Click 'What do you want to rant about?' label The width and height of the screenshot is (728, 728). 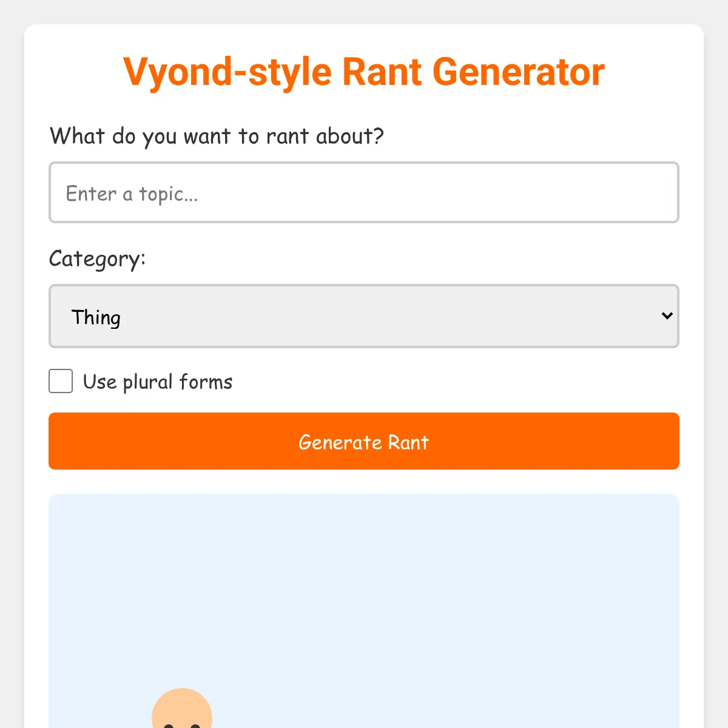tap(217, 136)
